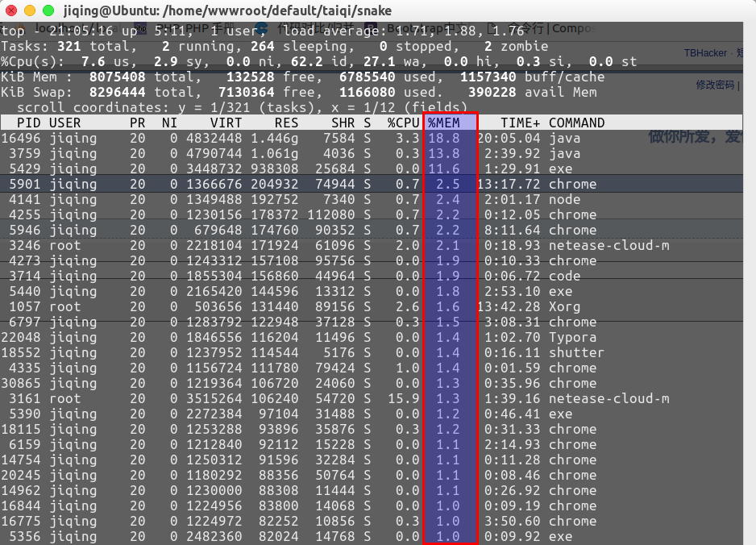The height and width of the screenshot is (545, 756).
Task: Click the 13.8 memory percentage value
Action: pos(444,154)
